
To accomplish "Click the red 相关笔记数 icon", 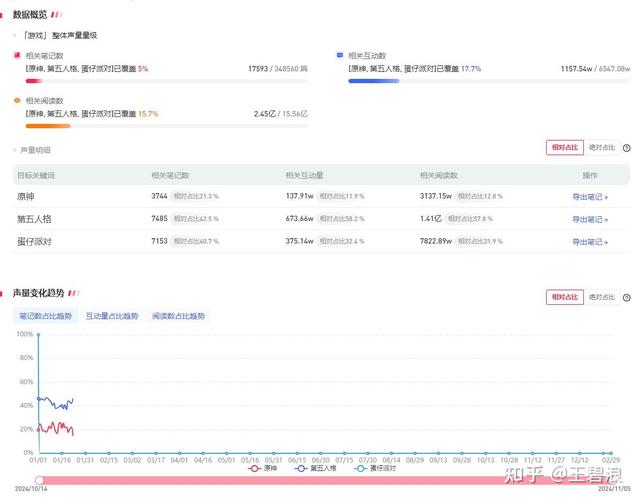I will point(17,55).
